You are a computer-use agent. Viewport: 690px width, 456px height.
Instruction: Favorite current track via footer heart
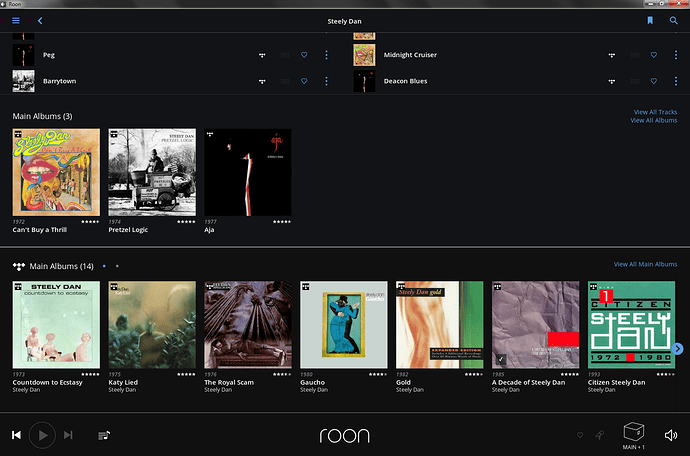(x=580, y=435)
